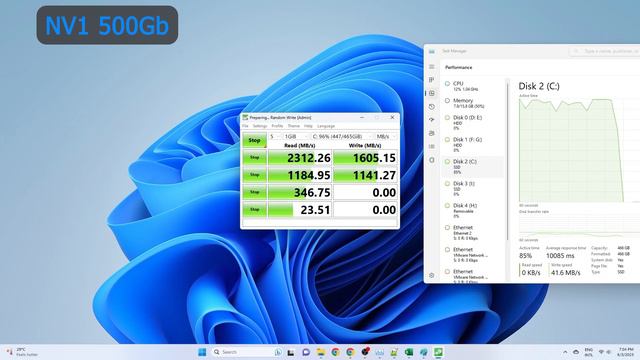Select Disk 4 Removable entry
This screenshot has height=360, width=640.
pyautogui.click(x=473, y=211)
